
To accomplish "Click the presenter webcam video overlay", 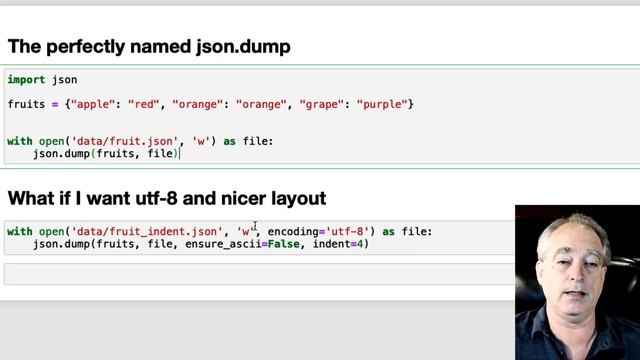I will (577, 282).
